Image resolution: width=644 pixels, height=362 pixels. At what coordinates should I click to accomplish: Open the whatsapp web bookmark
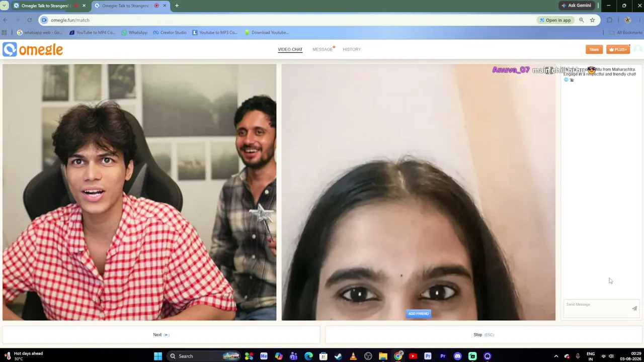pos(40,33)
